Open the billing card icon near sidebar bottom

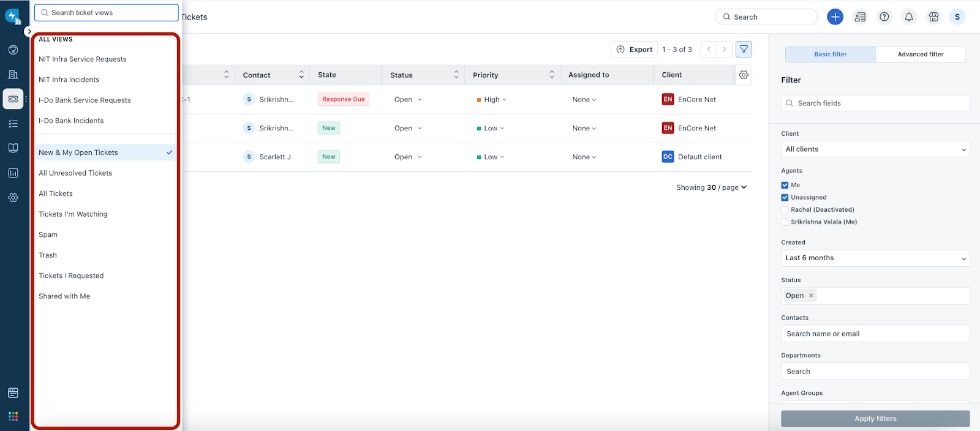(x=13, y=393)
